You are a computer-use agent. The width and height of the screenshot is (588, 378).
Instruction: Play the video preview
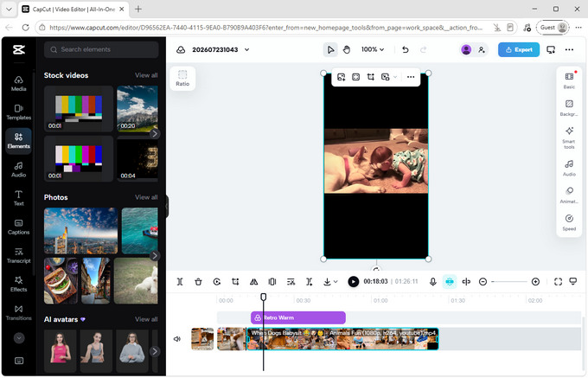click(354, 282)
